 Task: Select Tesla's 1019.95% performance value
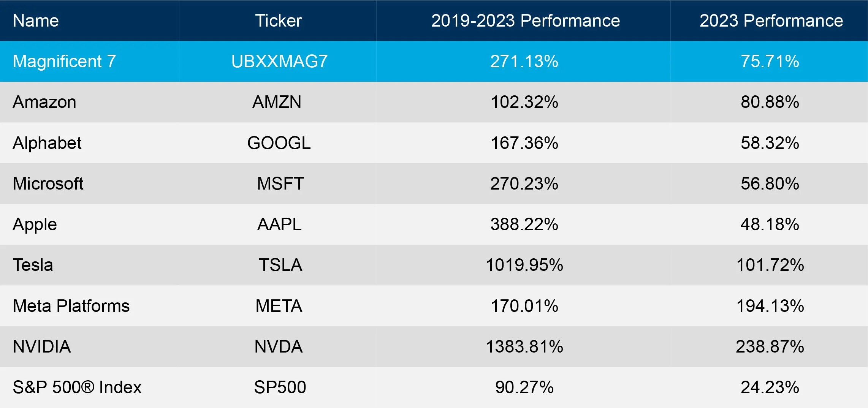524,265
